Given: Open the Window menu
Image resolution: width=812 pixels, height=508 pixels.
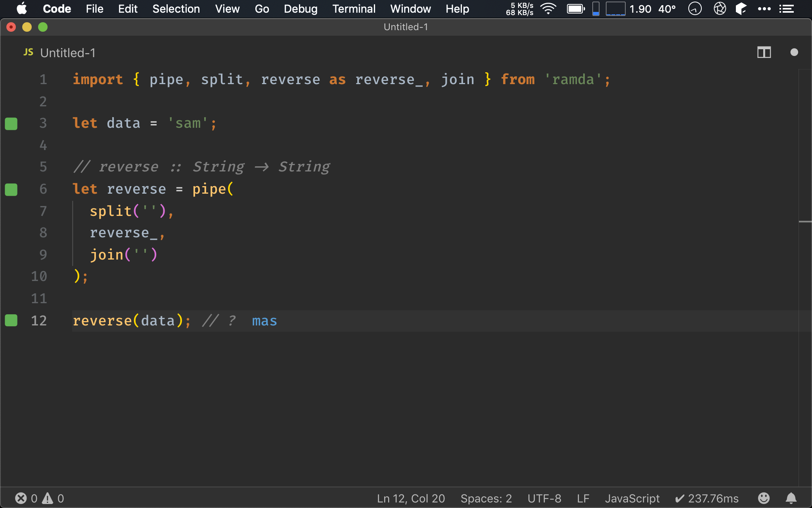Looking at the screenshot, I should click(x=410, y=9).
